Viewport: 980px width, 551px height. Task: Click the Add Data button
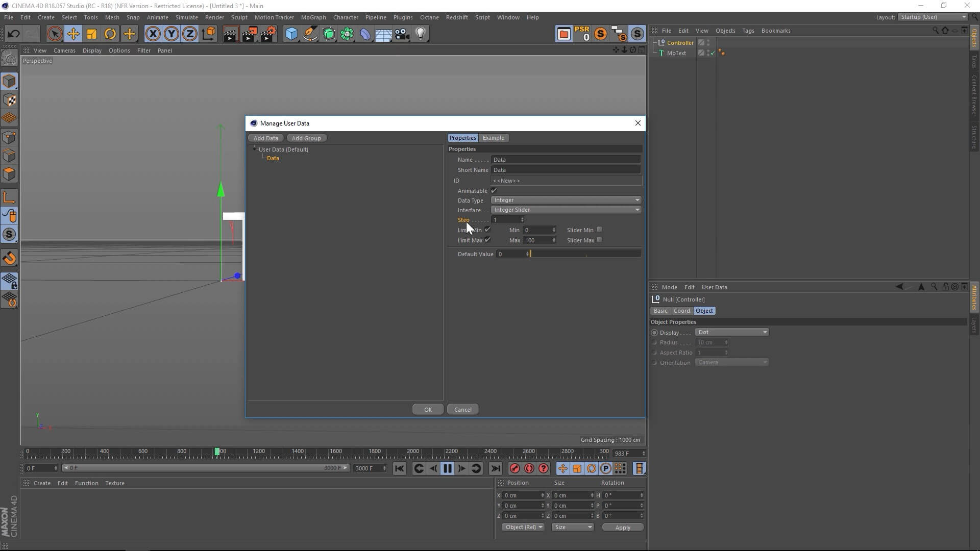coord(265,138)
